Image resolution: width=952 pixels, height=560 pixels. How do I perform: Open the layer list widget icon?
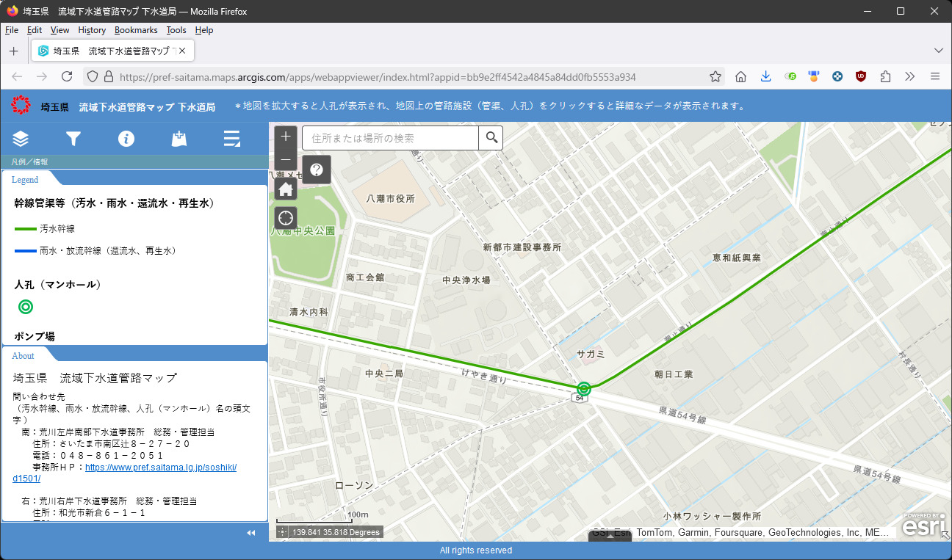pos(21,139)
